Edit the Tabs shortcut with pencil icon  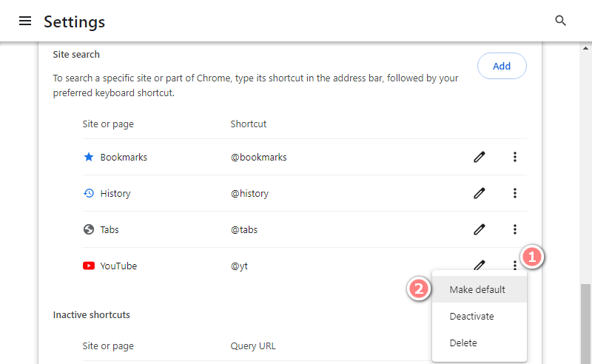pos(479,229)
